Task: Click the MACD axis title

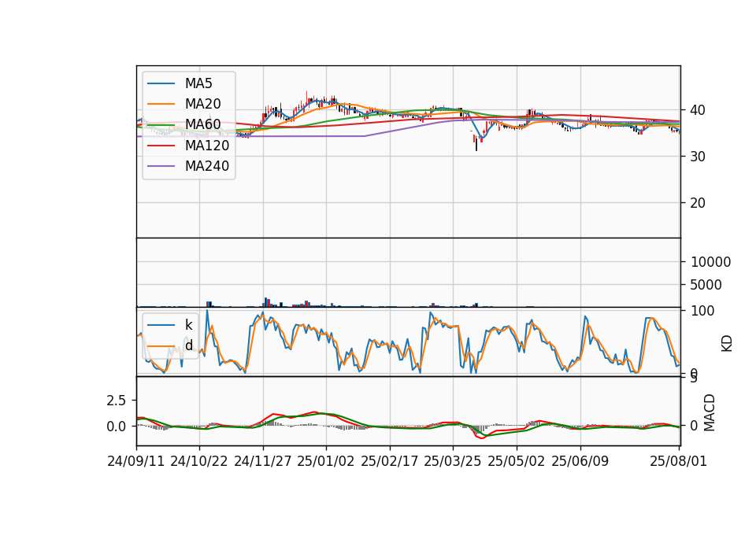Action: pyautogui.click(x=710, y=412)
